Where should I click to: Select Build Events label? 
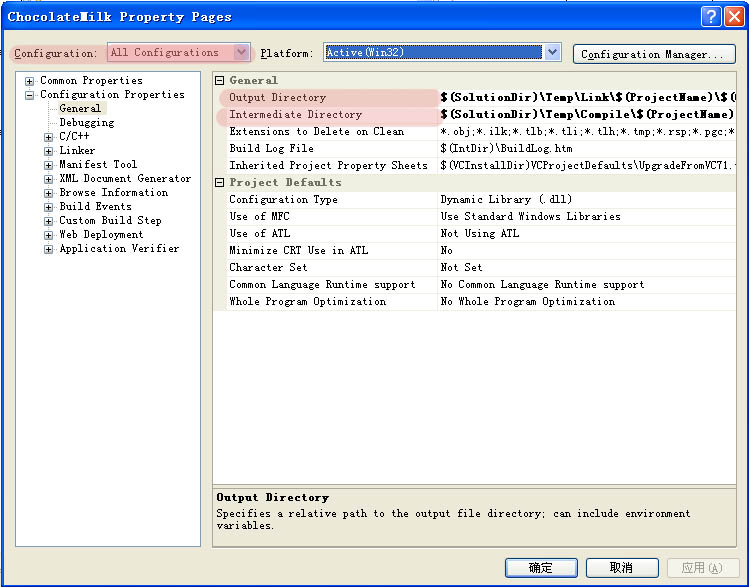click(96, 206)
